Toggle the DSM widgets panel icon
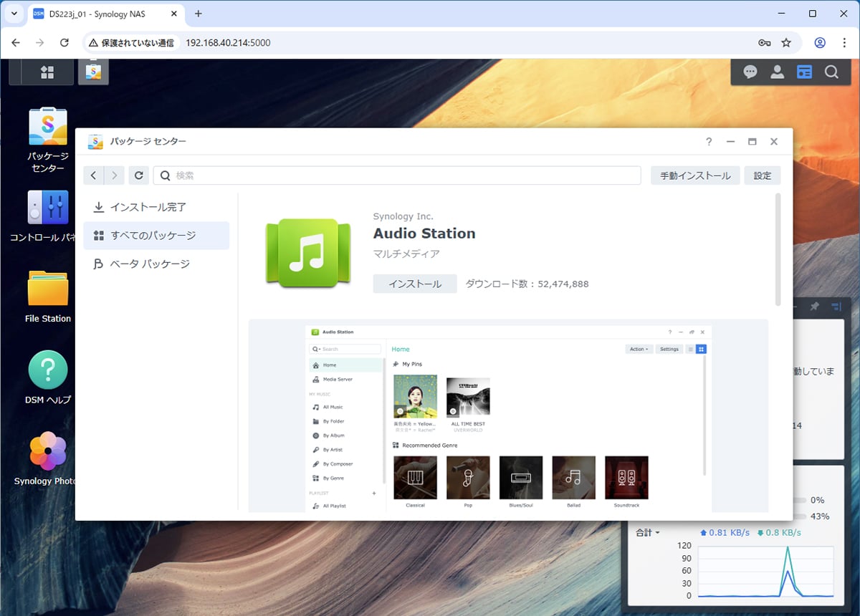Screen dimensions: 860x616 pos(804,72)
